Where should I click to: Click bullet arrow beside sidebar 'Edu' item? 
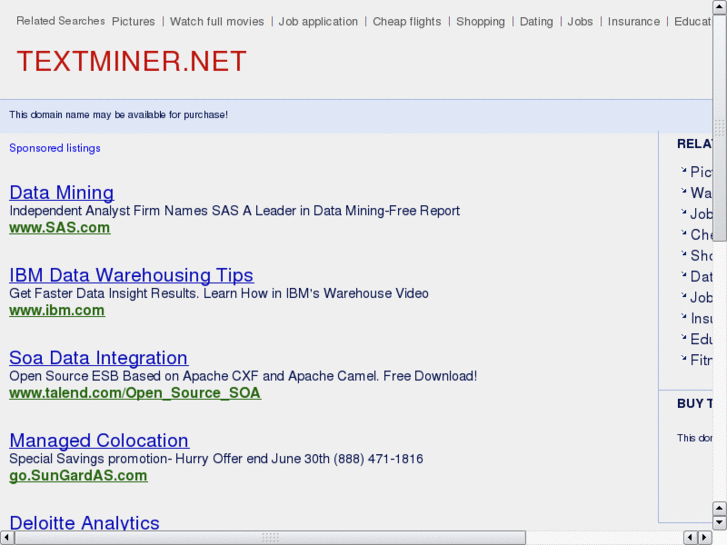click(x=683, y=337)
